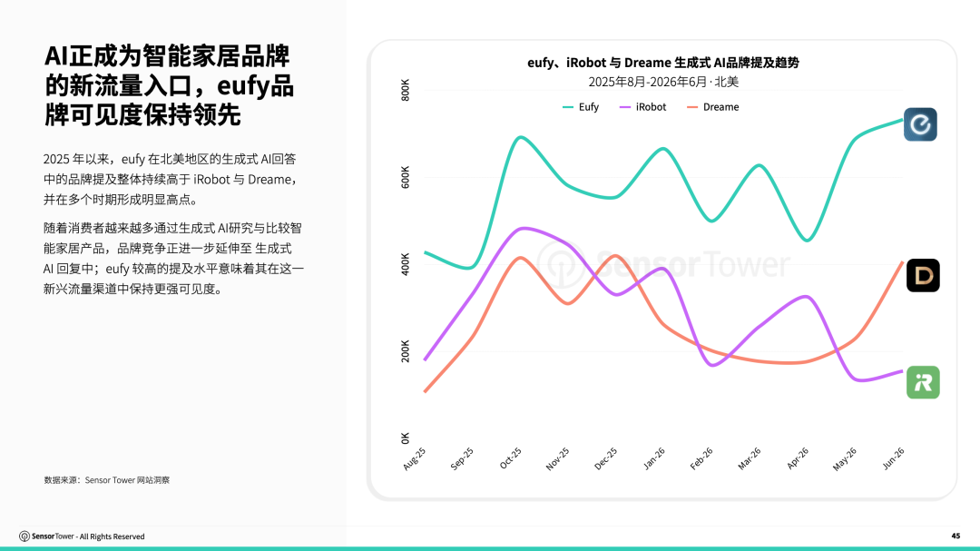Click the eufy brand logo icon
This screenshot has height=551, width=980.
coord(920,123)
